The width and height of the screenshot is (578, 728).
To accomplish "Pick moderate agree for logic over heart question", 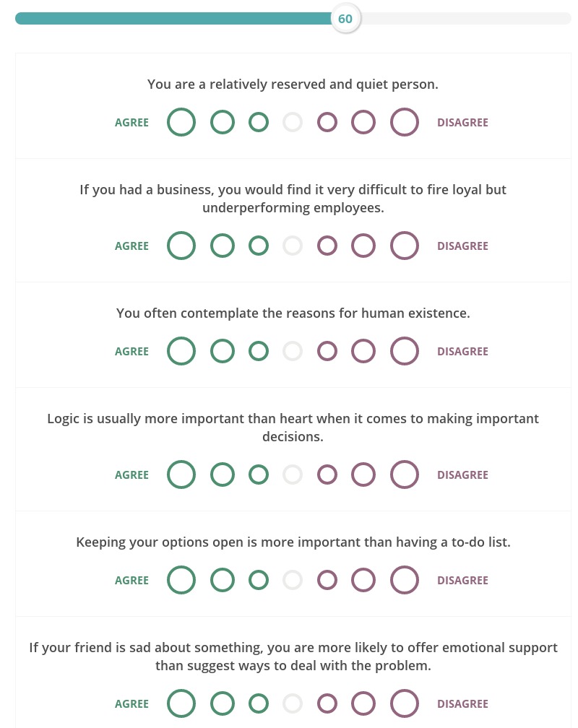I will click(x=222, y=474).
